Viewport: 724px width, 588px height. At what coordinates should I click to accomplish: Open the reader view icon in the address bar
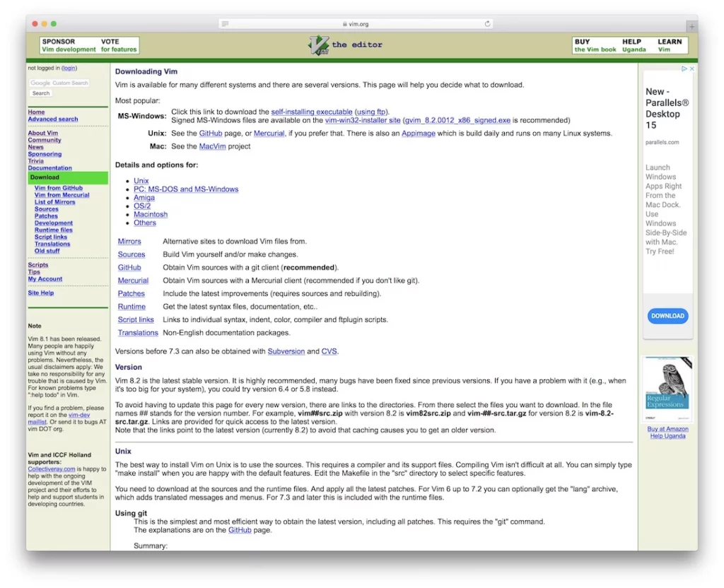(225, 24)
